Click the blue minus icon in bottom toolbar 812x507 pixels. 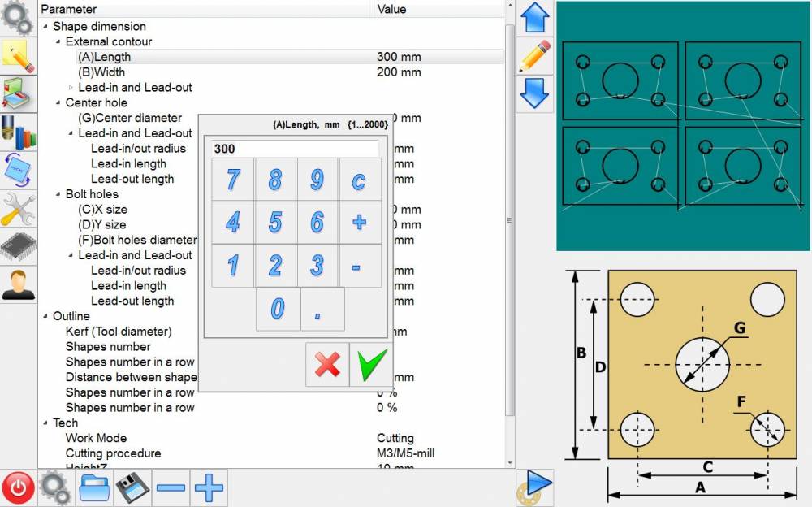pos(171,487)
